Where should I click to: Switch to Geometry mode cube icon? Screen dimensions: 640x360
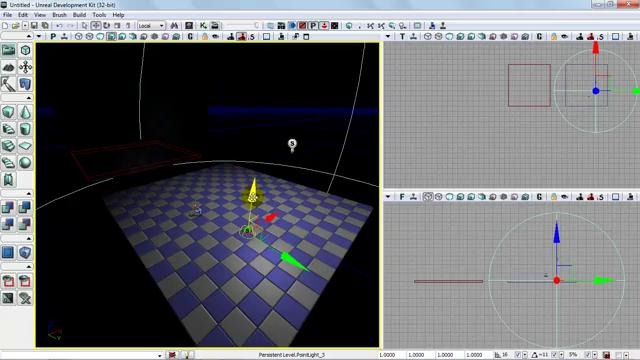pos(25,50)
